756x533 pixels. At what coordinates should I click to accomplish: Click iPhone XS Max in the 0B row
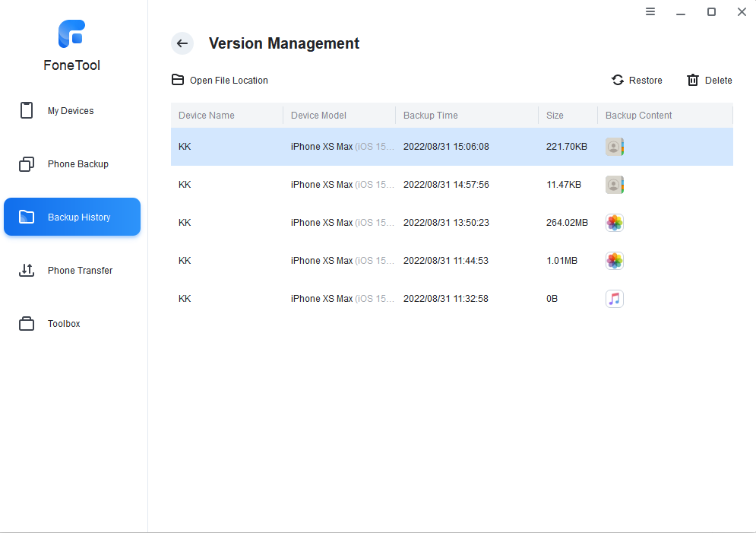(321, 299)
